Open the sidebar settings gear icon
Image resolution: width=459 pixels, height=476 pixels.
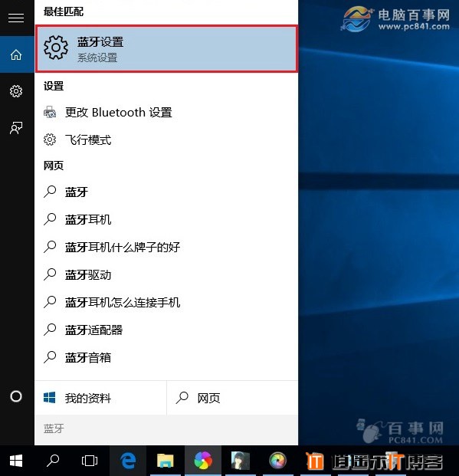(x=16, y=91)
